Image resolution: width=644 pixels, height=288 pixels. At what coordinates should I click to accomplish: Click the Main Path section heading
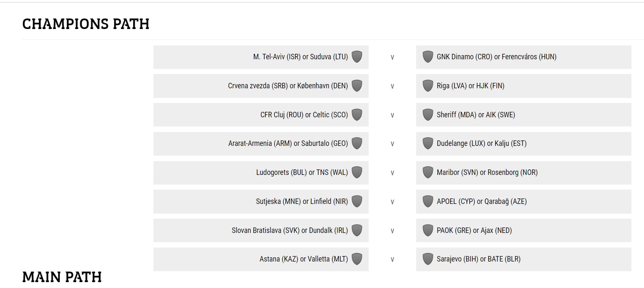pos(62,277)
